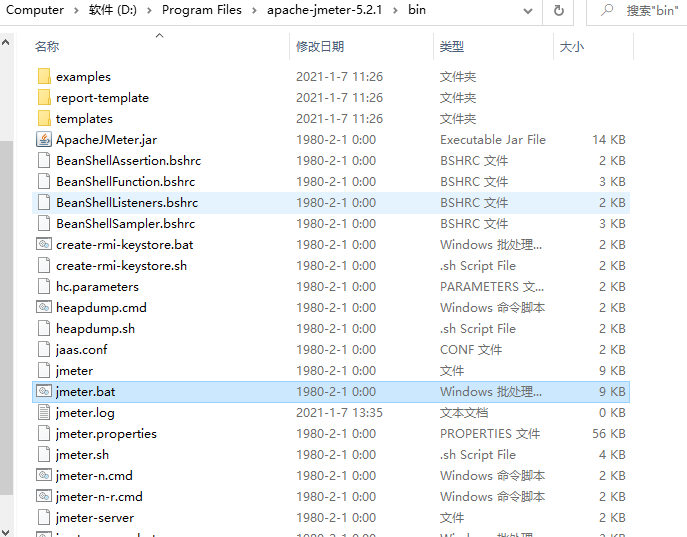
Task: Click the left pane vertical scrollbar thumb
Action: pos(6,318)
